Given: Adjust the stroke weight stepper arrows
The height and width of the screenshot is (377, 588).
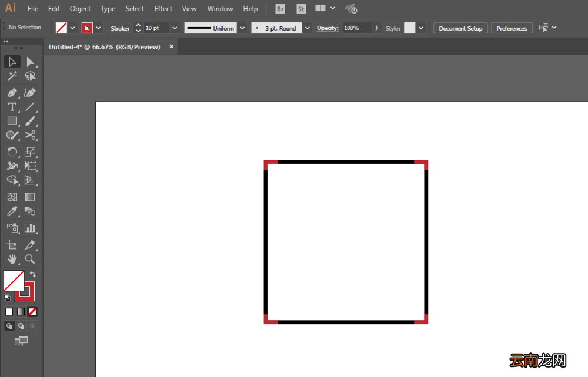Looking at the screenshot, I should [x=138, y=28].
